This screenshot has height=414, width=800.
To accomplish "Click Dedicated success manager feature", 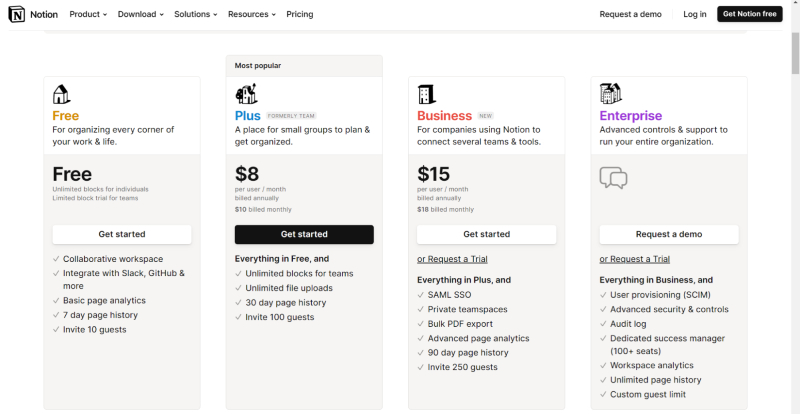I will click(x=667, y=345).
